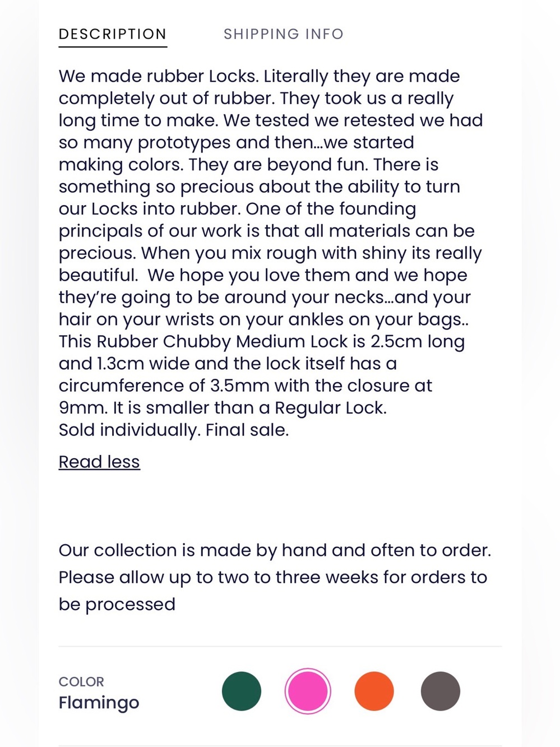The image size is (560, 747).
Task: Click the 'Sold individually. Final sale.' line
Action: [x=174, y=430]
